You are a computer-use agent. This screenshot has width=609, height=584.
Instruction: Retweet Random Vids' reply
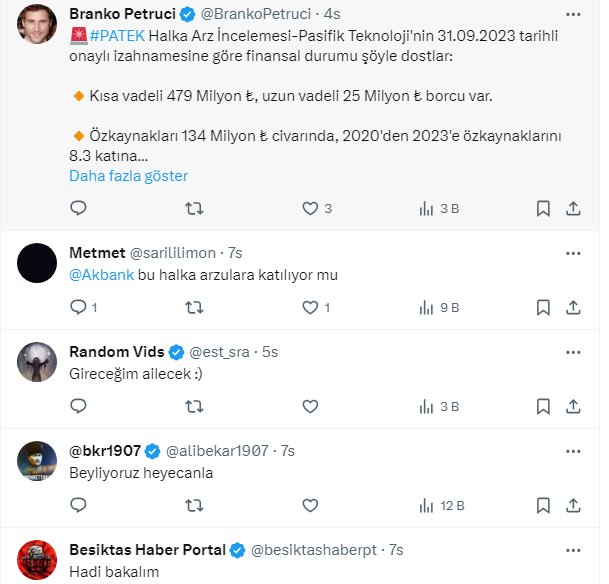coord(195,407)
